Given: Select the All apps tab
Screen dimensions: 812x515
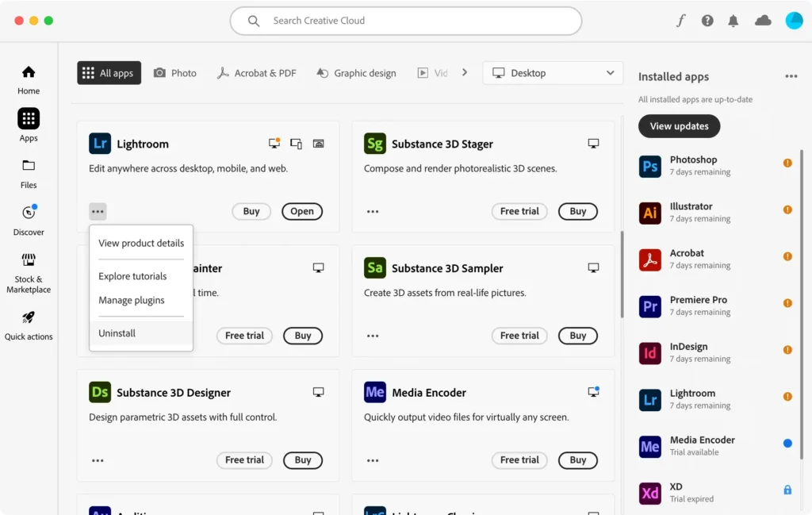Looking at the screenshot, I should click(x=109, y=73).
